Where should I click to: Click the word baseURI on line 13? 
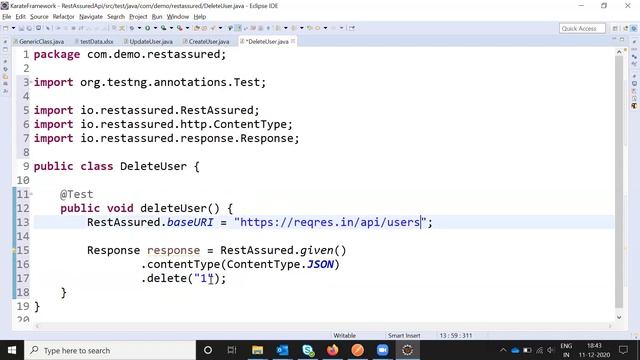[190, 222]
